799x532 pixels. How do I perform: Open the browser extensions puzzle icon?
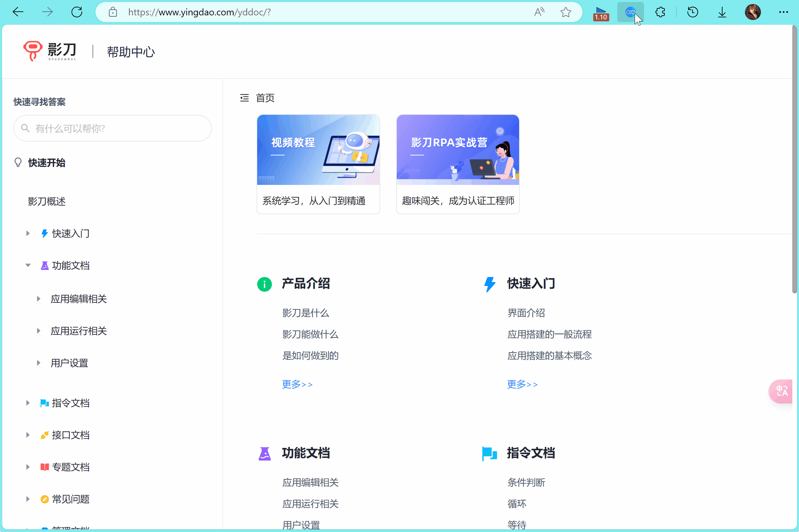pyautogui.click(x=660, y=12)
